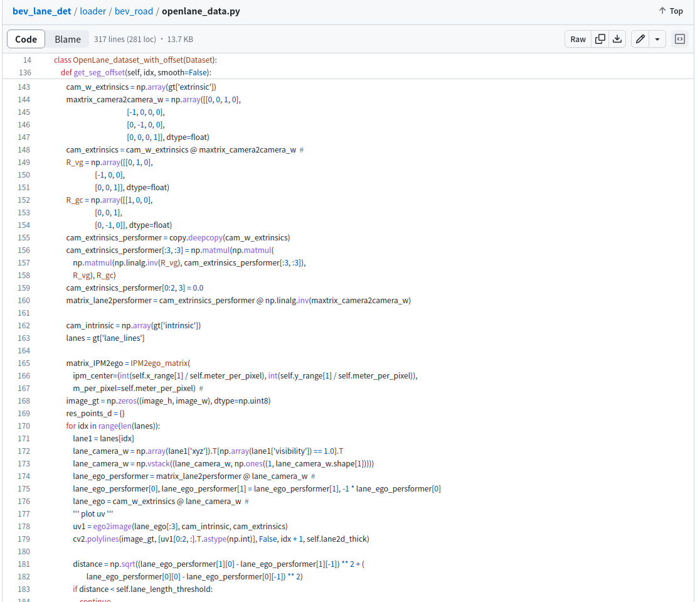
Task: Click line number 165 to highlight it
Action: pos(24,363)
